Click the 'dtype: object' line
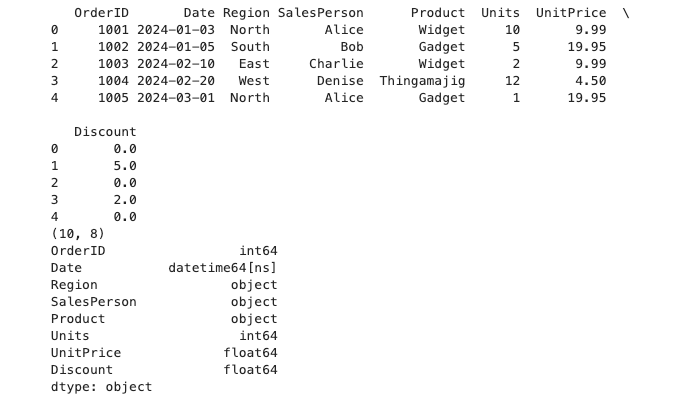 click(101, 387)
